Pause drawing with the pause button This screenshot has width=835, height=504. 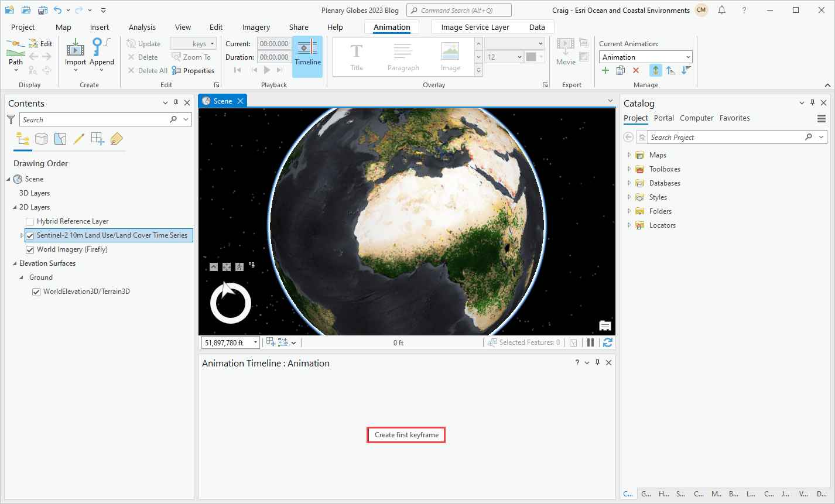point(590,342)
